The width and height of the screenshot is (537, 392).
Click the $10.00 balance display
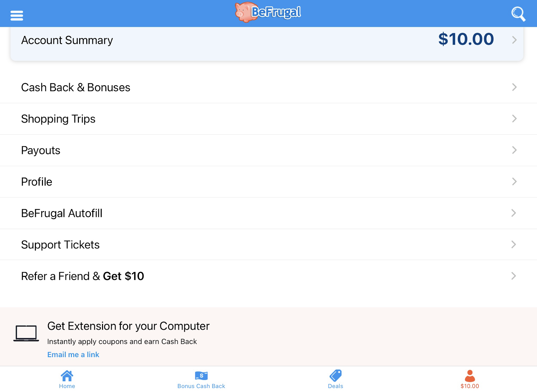(x=466, y=40)
